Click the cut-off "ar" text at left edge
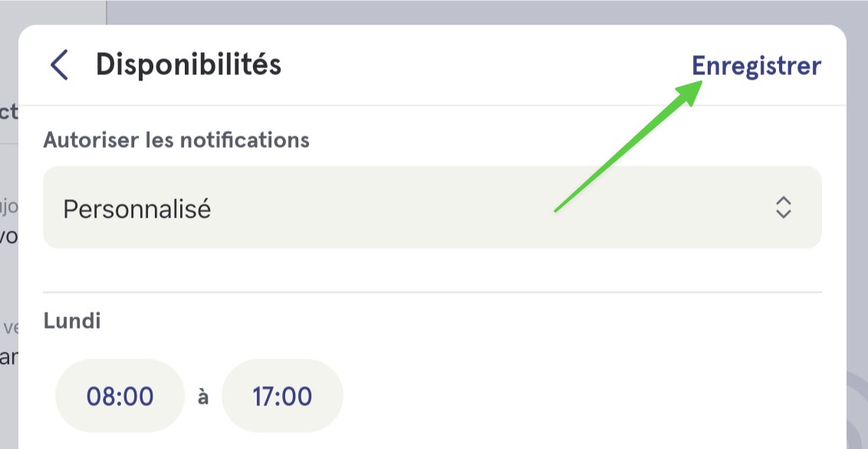The image size is (868, 449). pyautogui.click(x=9, y=357)
